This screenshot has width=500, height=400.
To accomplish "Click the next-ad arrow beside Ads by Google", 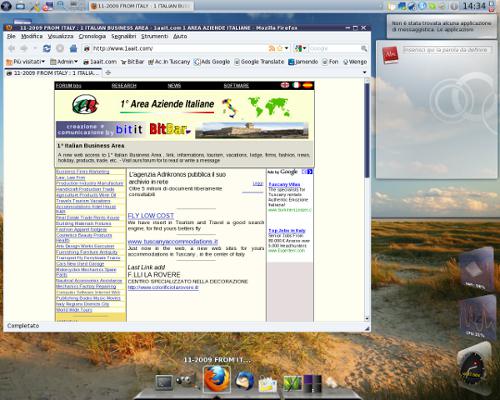I will (310, 172).
